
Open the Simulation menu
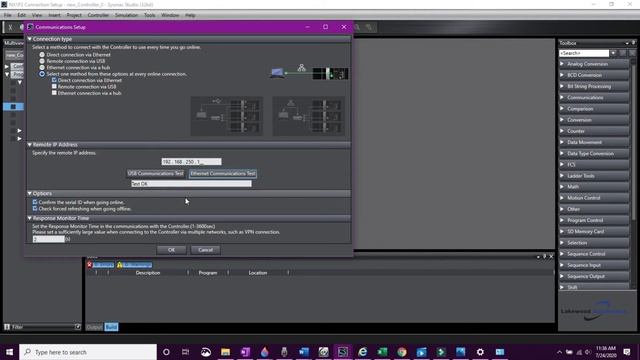click(127, 15)
